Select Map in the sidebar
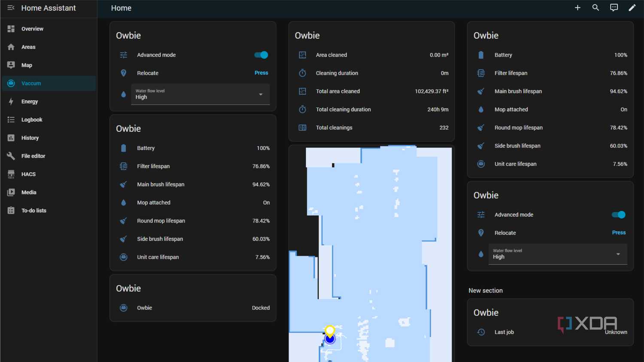 [x=49, y=65]
